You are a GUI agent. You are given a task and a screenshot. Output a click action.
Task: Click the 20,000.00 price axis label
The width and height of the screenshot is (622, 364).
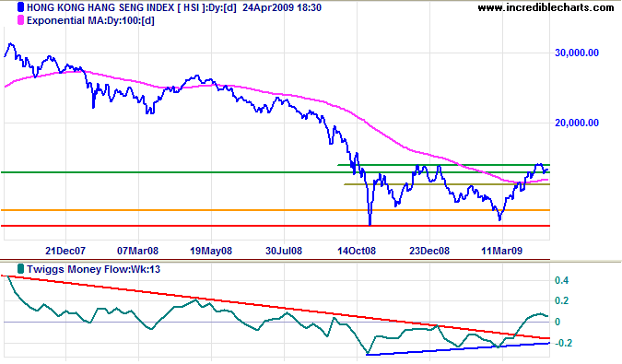577,123
